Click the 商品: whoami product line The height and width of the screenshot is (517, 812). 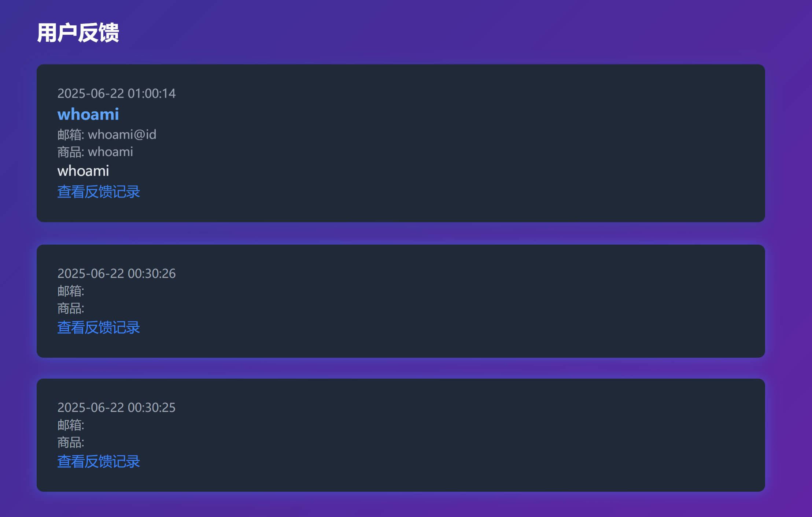coord(95,152)
